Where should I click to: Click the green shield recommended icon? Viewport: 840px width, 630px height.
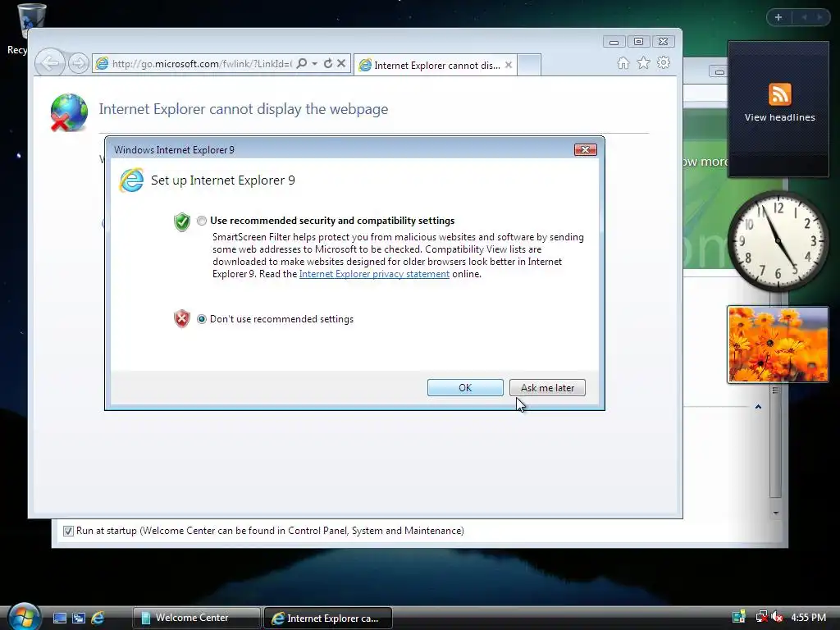point(181,221)
